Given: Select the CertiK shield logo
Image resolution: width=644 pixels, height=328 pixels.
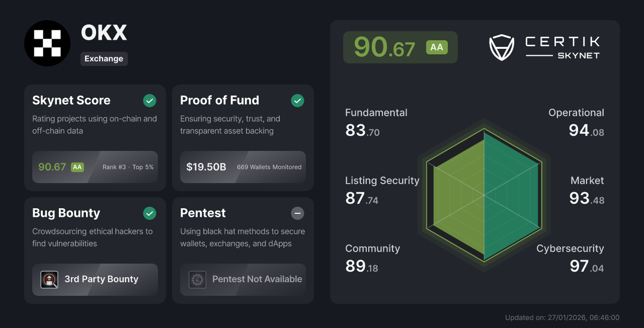Looking at the screenshot, I should coord(502,47).
